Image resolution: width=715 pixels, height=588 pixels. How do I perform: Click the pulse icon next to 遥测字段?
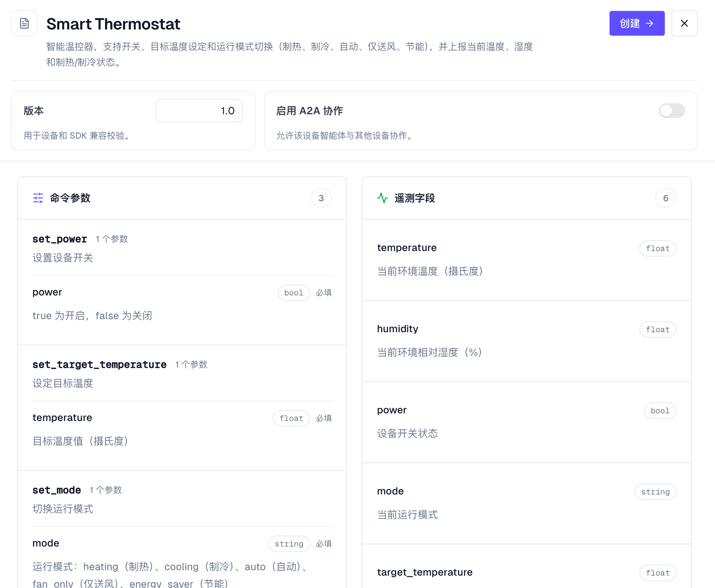tap(383, 198)
